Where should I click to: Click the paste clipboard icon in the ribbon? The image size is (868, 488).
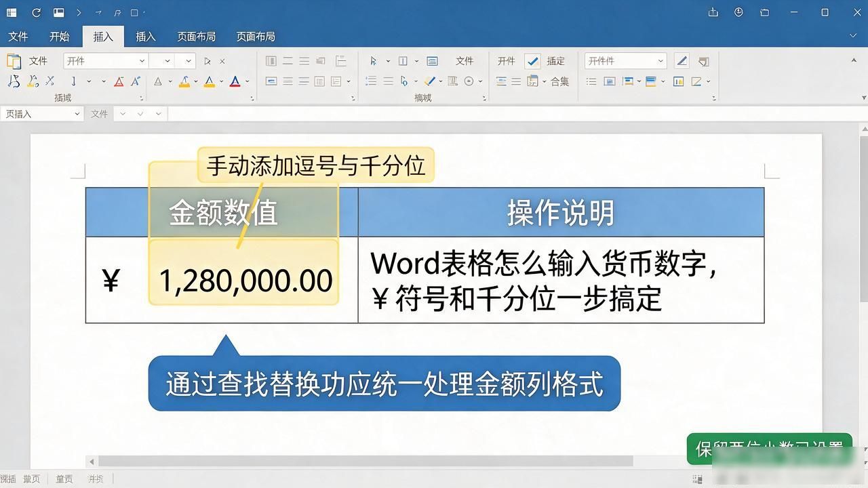(14, 61)
